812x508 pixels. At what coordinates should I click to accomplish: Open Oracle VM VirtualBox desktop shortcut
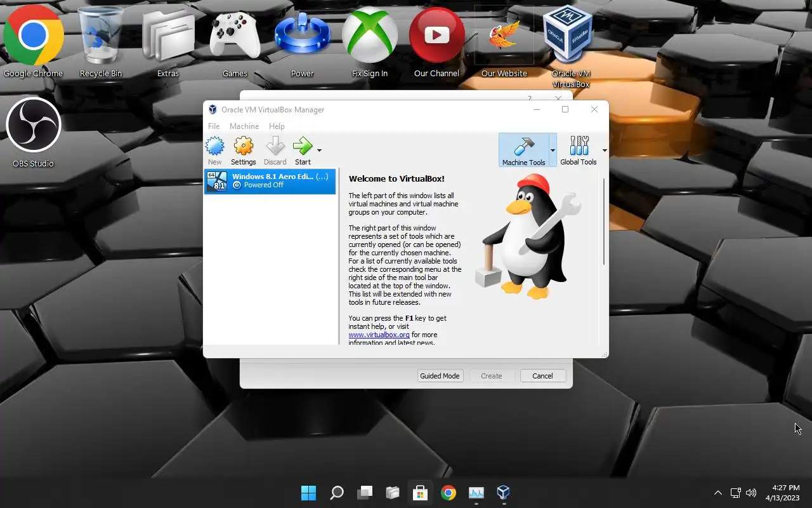pos(571,46)
